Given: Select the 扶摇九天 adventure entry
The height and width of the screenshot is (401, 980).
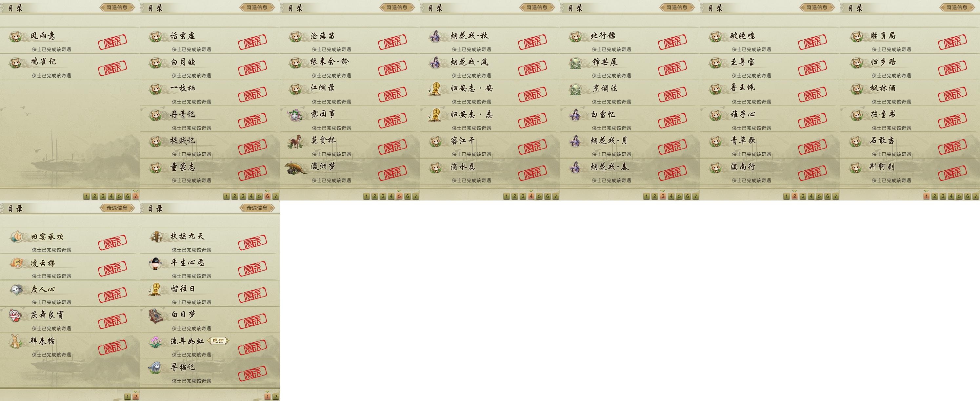Looking at the screenshot, I should [x=210, y=241].
